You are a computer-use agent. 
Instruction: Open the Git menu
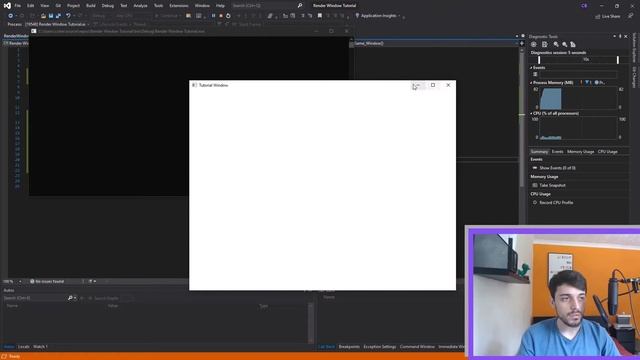point(58,6)
